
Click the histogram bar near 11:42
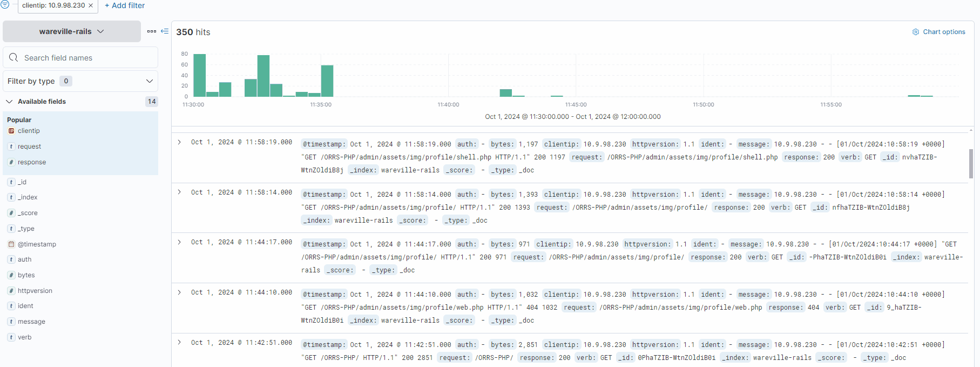click(506, 93)
